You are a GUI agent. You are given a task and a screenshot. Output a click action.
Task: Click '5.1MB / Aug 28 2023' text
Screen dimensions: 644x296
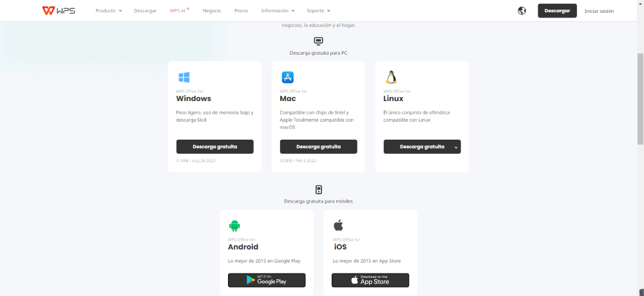pyautogui.click(x=196, y=160)
